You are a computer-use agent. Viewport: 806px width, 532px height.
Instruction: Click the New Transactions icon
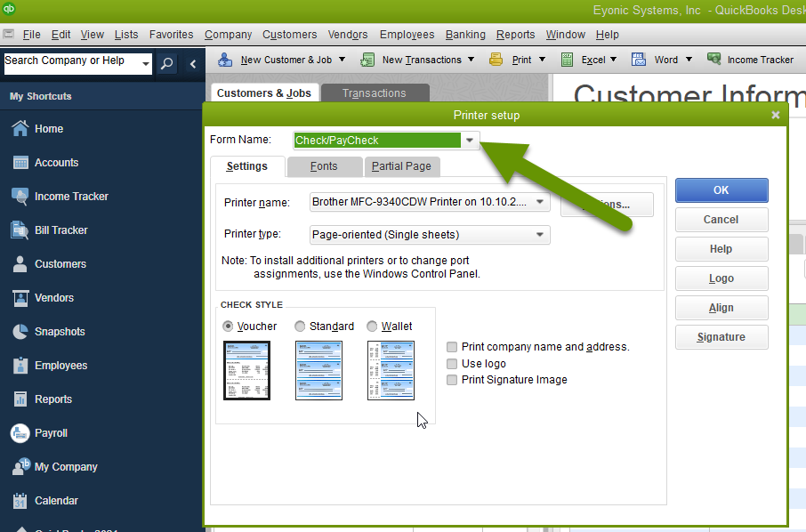coord(367,60)
